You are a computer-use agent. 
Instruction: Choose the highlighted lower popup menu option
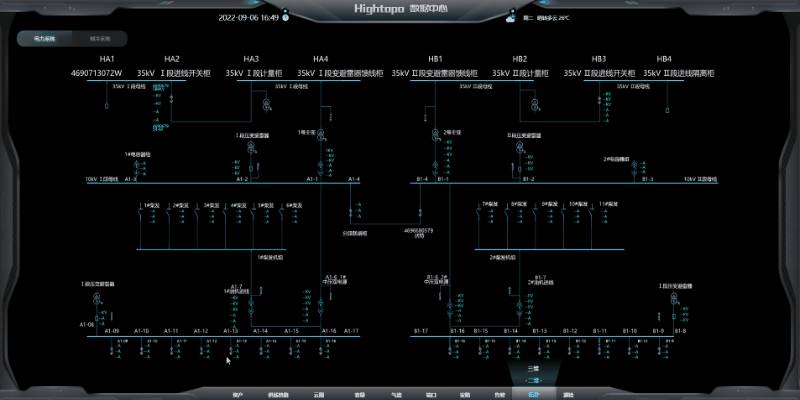click(x=533, y=381)
